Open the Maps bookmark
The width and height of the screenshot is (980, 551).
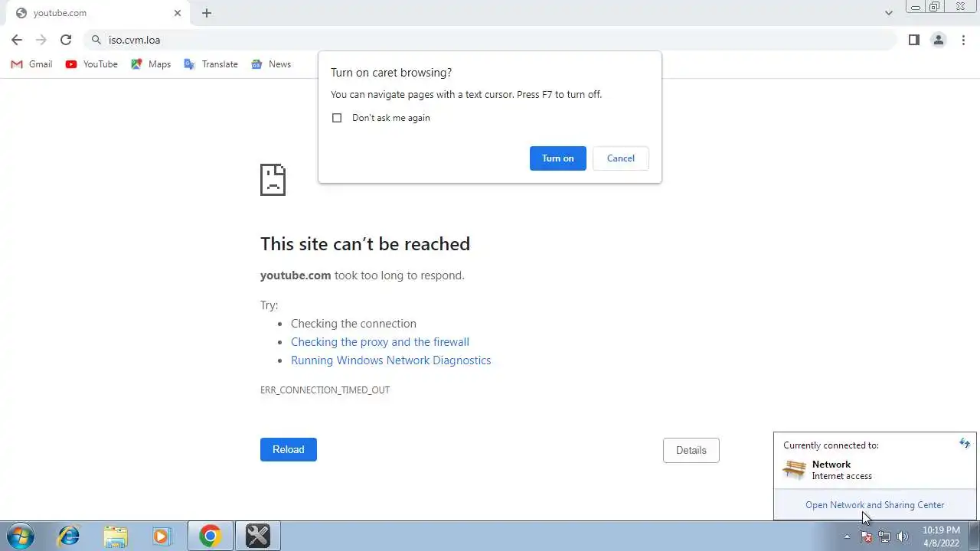[151, 64]
